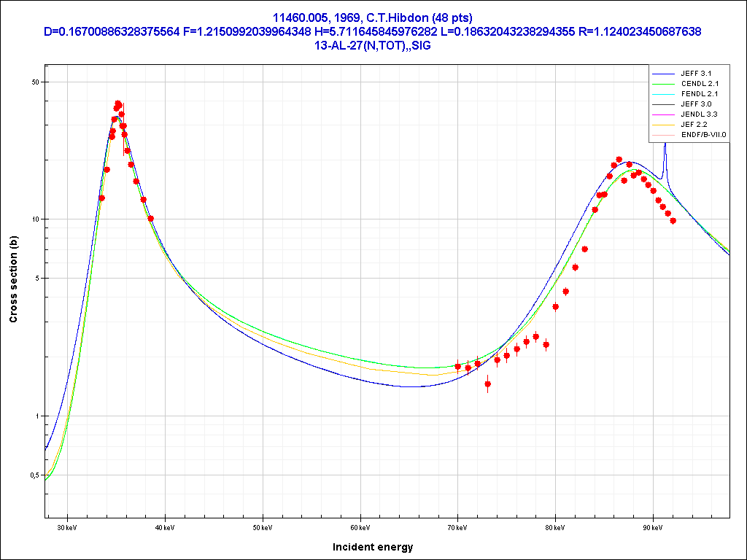
Task: Click the 'Cross section (b)' y-axis label
Action: (x=13, y=280)
